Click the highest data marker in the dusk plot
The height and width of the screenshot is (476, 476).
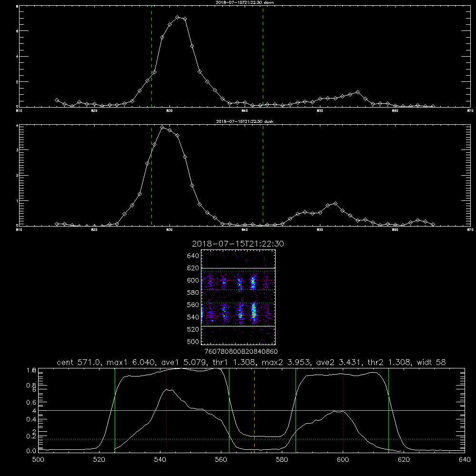pos(162,127)
